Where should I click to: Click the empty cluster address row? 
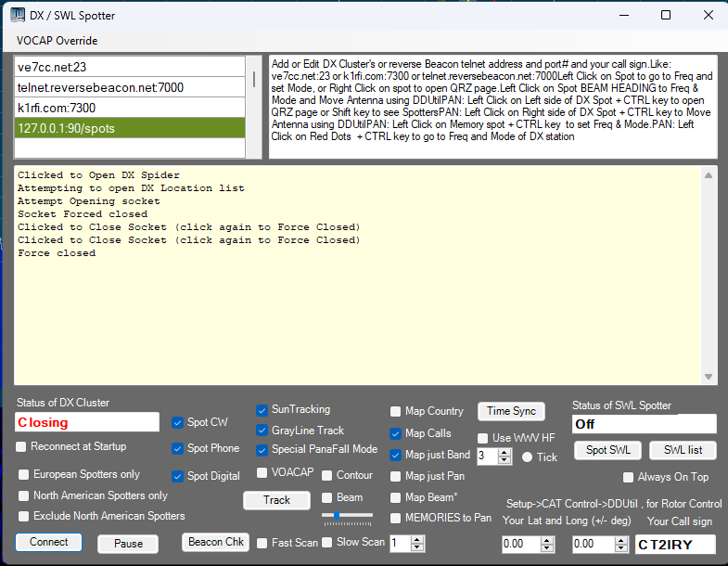point(130,148)
